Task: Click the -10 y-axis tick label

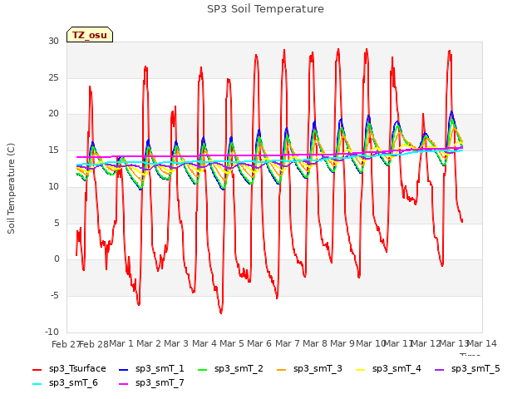Action: tap(52, 332)
